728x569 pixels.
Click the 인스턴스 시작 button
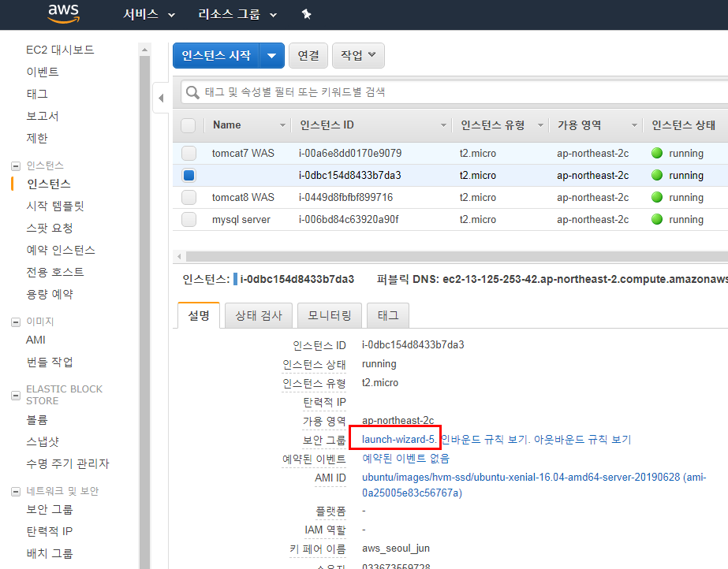(216, 56)
